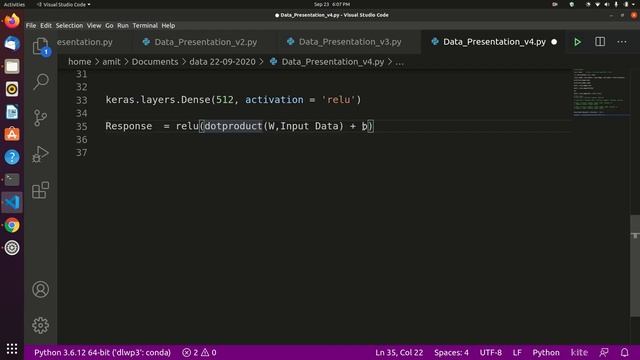
Task: Open the File menu
Action: pos(31,25)
